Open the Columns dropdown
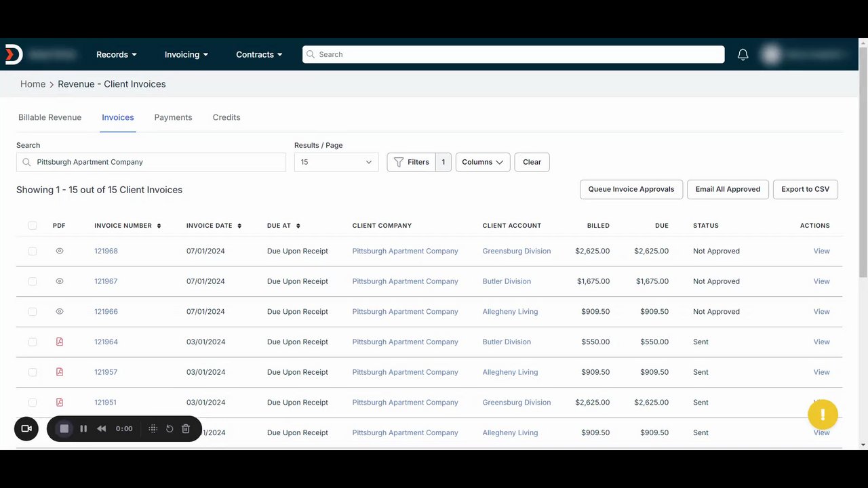This screenshot has width=868, height=488. tap(483, 162)
